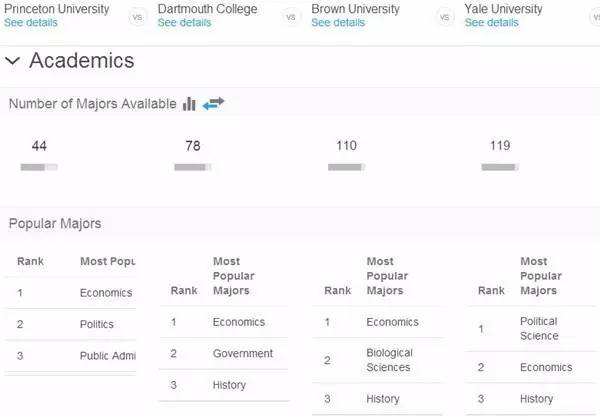Click the Number of Majors Available label
This screenshot has width=600, height=417.
[x=93, y=104]
